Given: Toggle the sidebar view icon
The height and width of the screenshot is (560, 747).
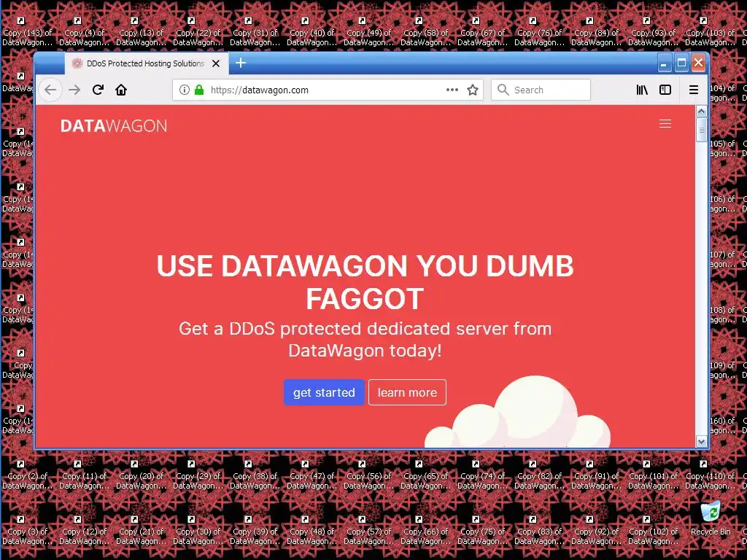Looking at the screenshot, I should [x=665, y=90].
